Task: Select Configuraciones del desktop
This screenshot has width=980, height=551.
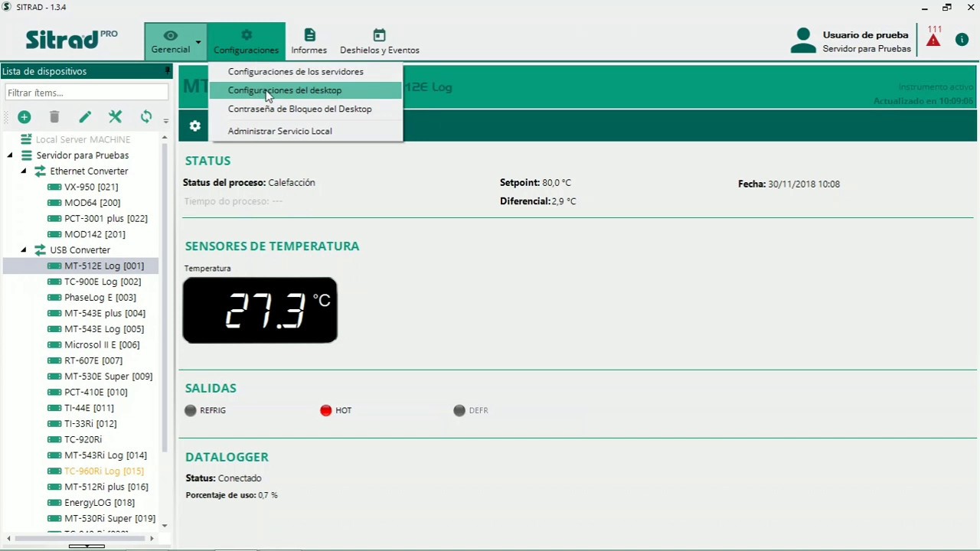Action: (305, 90)
